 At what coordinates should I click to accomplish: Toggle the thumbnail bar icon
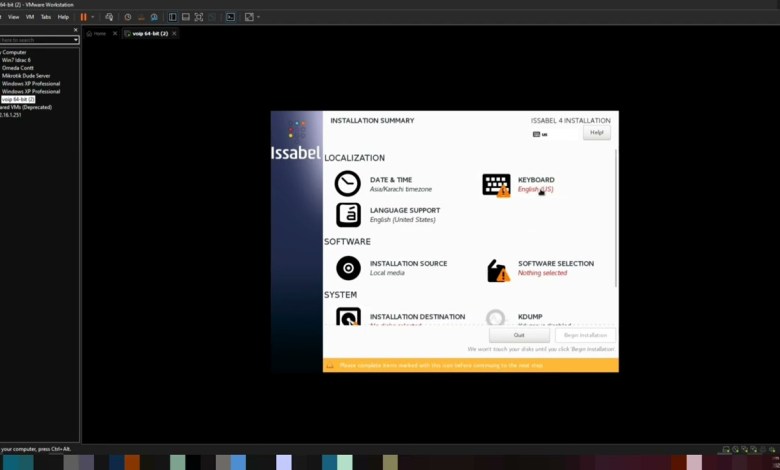[186, 17]
